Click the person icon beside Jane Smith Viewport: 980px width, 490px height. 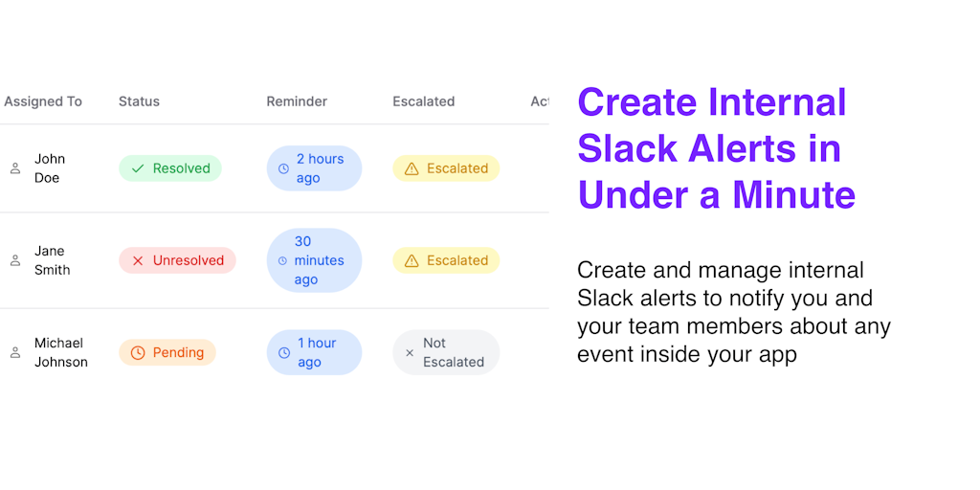[x=15, y=260]
